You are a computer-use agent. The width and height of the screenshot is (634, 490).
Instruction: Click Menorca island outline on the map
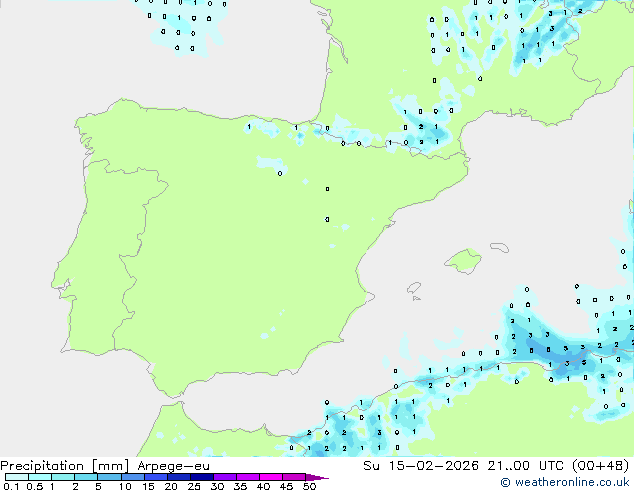tap(499, 247)
